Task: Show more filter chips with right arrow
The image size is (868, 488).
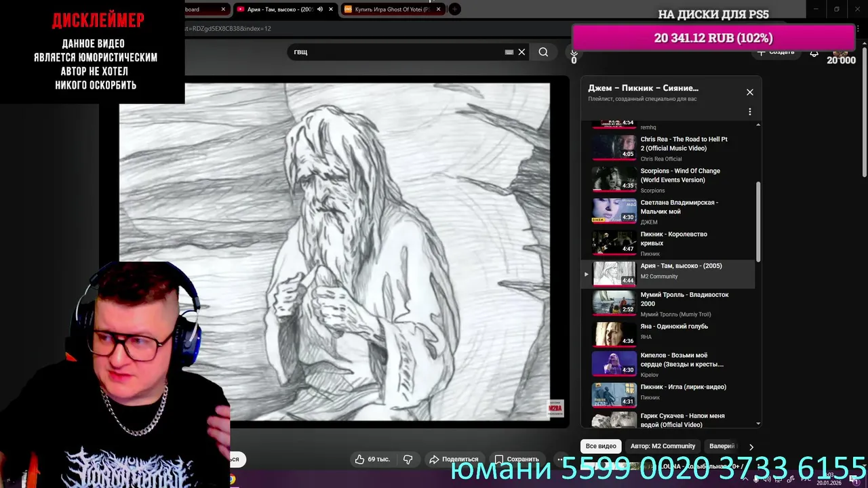Action: pos(751,447)
